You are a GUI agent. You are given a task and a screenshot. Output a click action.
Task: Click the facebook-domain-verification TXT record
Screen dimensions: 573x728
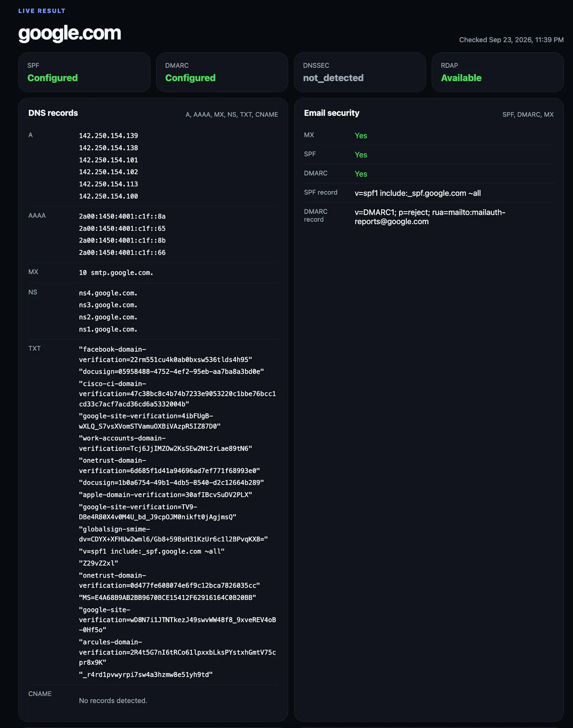point(165,354)
